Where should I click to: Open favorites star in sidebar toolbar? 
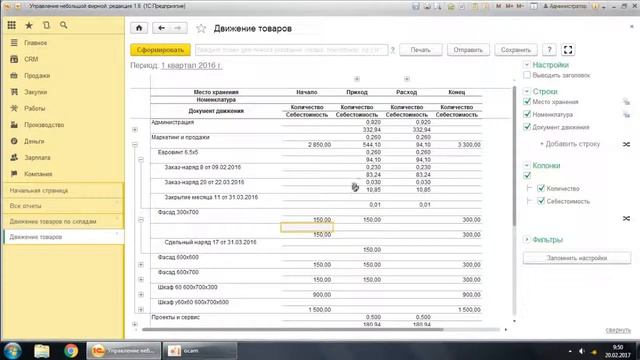click(x=29, y=25)
